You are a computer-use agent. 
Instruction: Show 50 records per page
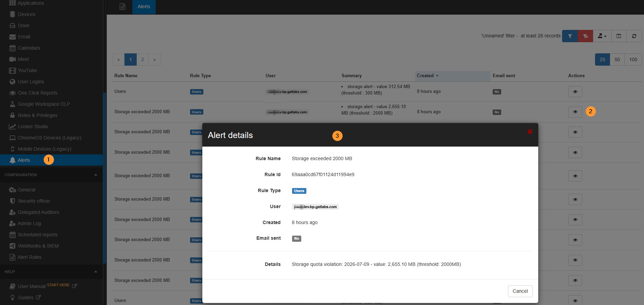pos(617,60)
